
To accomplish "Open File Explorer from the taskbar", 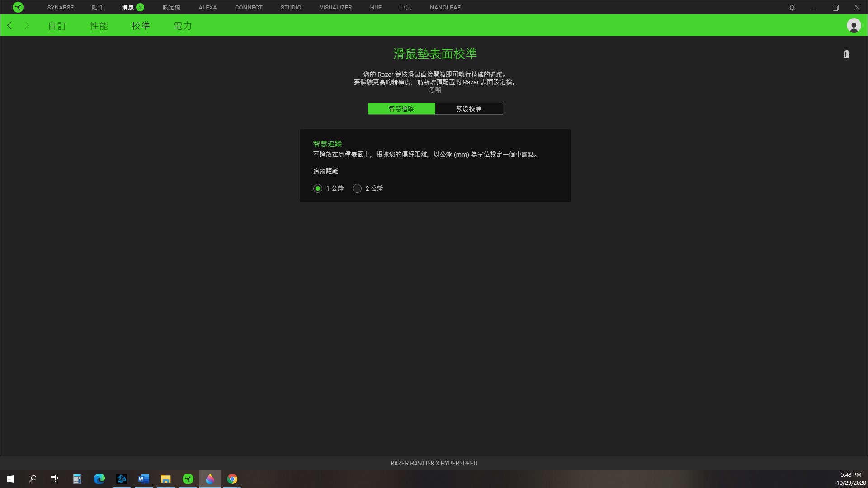I will (x=166, y=479).
